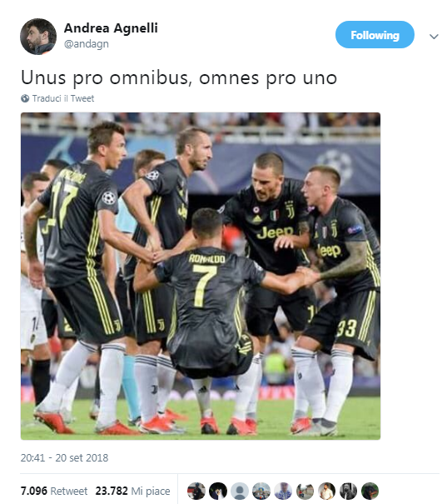Open the sixth liker's avatar
Screen dimensions: 447x504
click(x=305, y=491)
